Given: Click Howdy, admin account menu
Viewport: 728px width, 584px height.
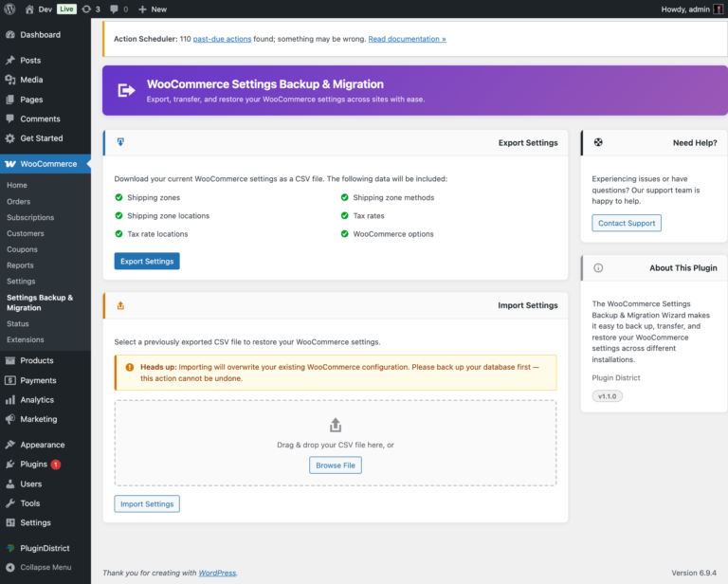Looking at the screenshot, I should coord(692,9).
